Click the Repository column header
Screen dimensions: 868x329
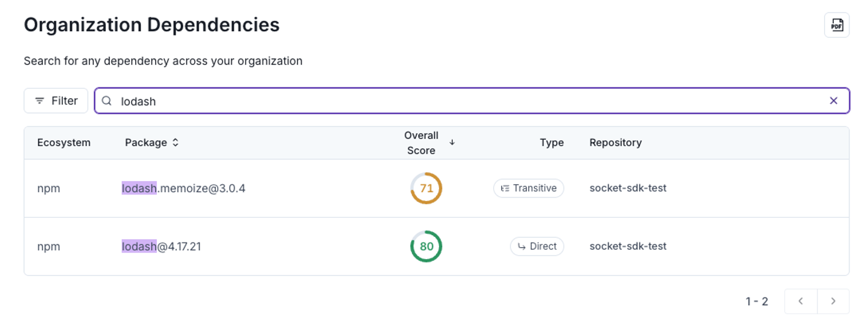click(615, 143)
